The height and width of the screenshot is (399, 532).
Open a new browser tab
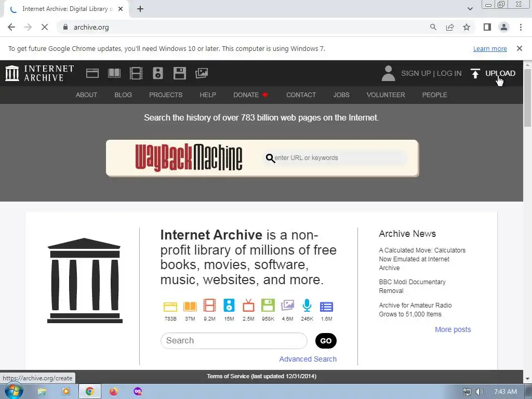pyautogui.click(x=140, y=9)
